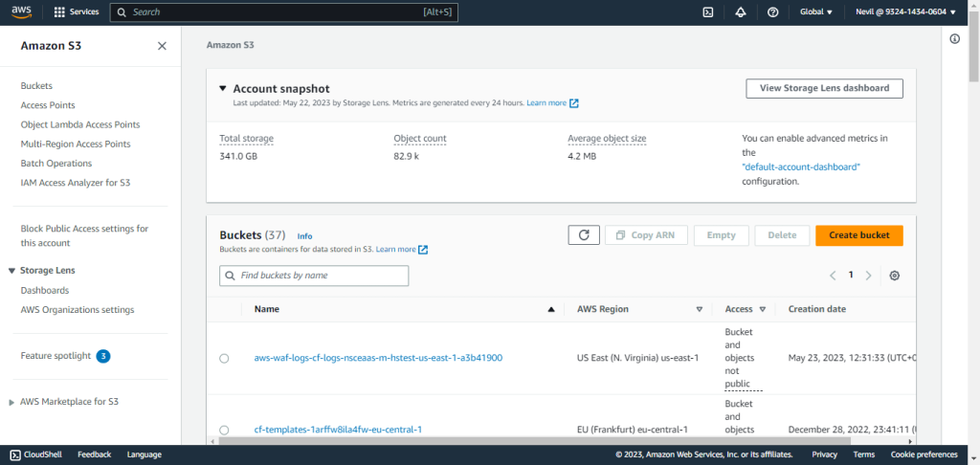
Task: Click the Amazon S3 breadcrumb
Action: 230,45
